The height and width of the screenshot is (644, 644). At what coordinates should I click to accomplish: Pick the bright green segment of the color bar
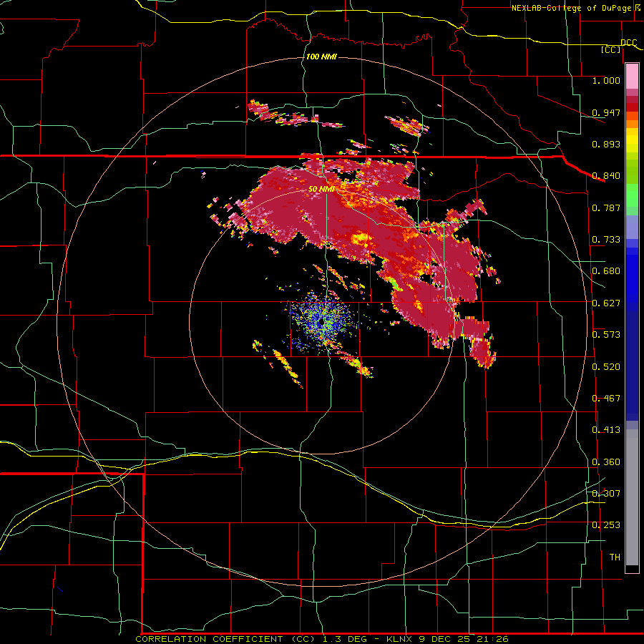pyautogui.click(x=632, y=195)
